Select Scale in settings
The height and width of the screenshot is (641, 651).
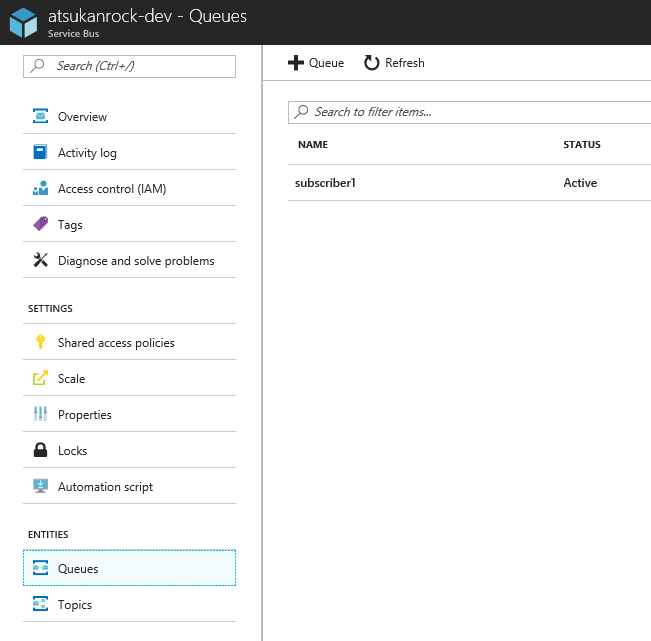tap(130, 378)
